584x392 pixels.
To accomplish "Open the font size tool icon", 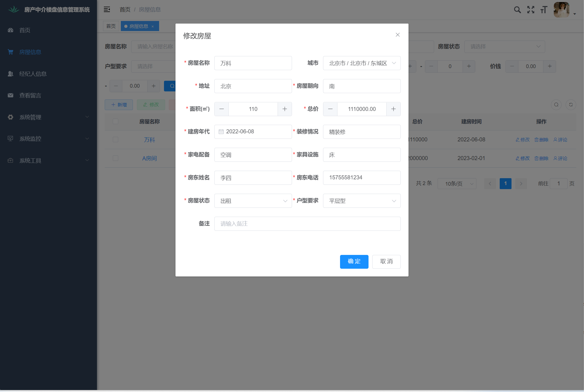I will click(x=543, y=10).
